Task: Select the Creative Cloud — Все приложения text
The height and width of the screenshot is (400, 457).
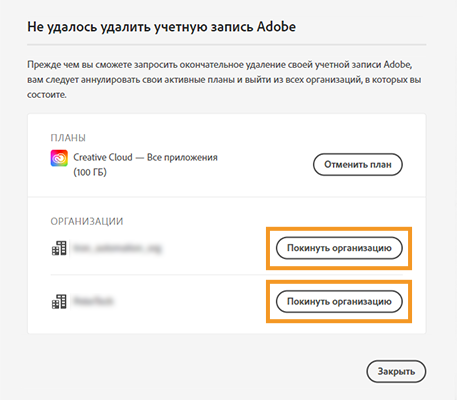Action: pos(145,157)
